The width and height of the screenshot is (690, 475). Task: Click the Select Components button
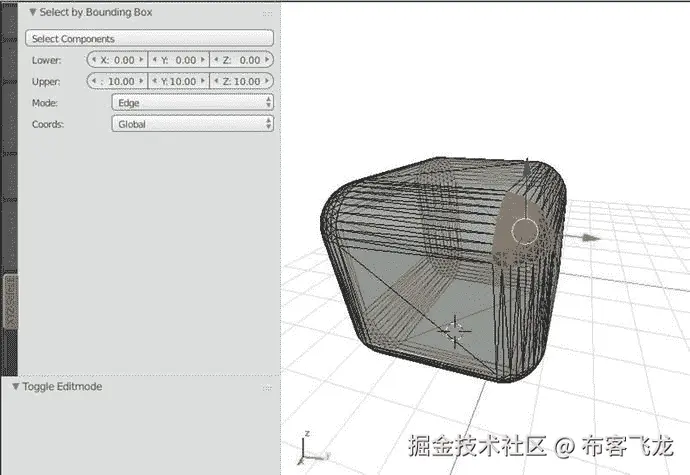[x=150, y=38]
